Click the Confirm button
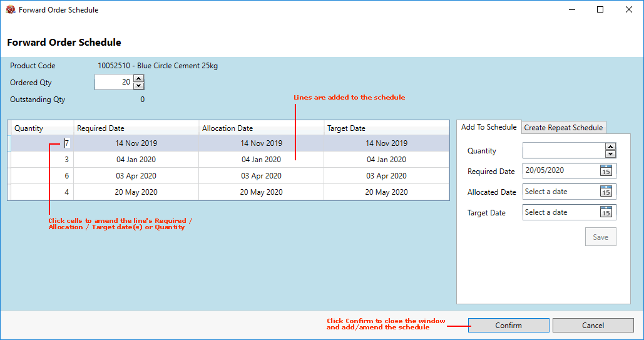644x340 pixels. click(508, 325)
